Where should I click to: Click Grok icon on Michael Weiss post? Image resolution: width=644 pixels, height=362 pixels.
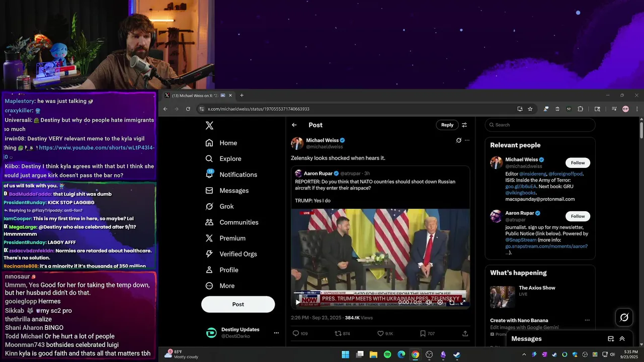pyautogui.click(x=458, y=140)
